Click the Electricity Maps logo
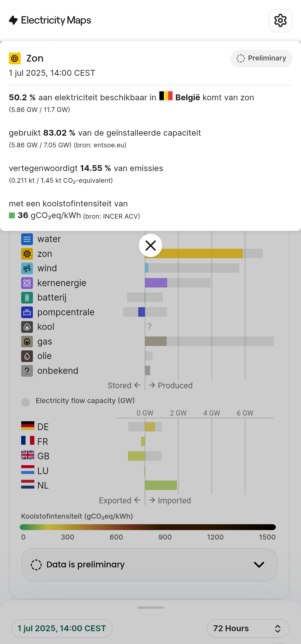This screenshot has height=644, width=301. click(50, 20)
